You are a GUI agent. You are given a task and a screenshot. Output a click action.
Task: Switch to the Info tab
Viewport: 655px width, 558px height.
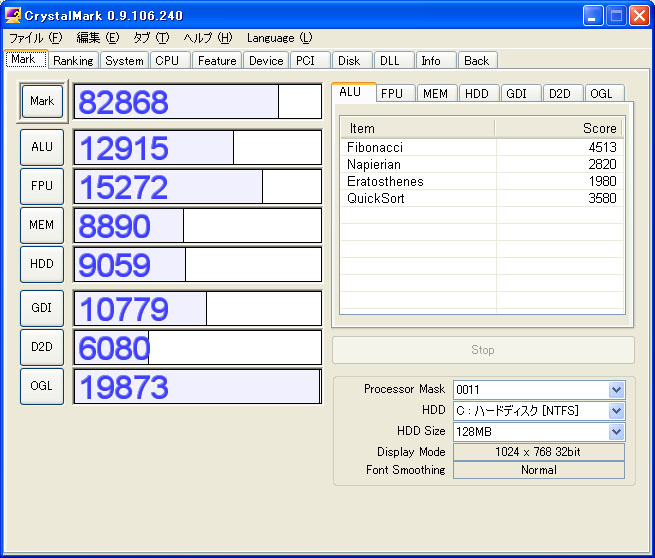coord(436,61)
